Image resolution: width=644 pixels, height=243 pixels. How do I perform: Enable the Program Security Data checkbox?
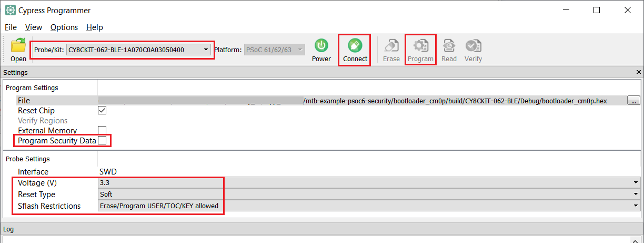pyautogui.click(x=103, y=140)
